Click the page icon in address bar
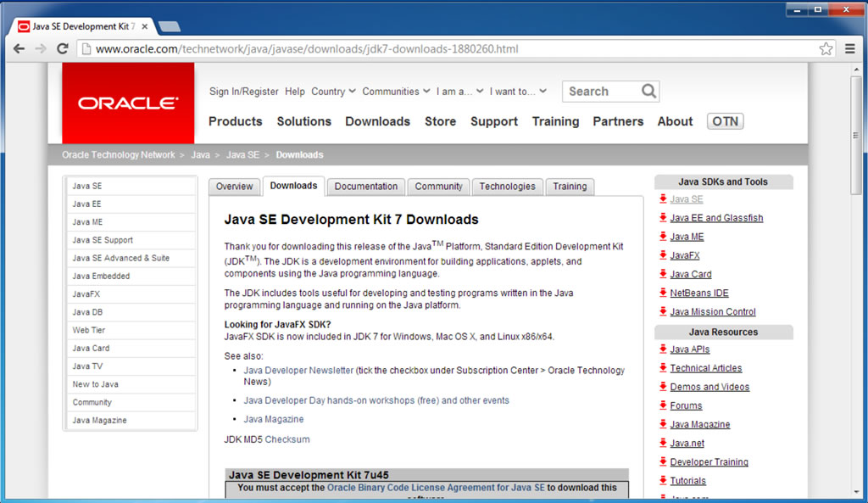Image resolution: width=868 pixels, height=503 pixels. (86, 48)
